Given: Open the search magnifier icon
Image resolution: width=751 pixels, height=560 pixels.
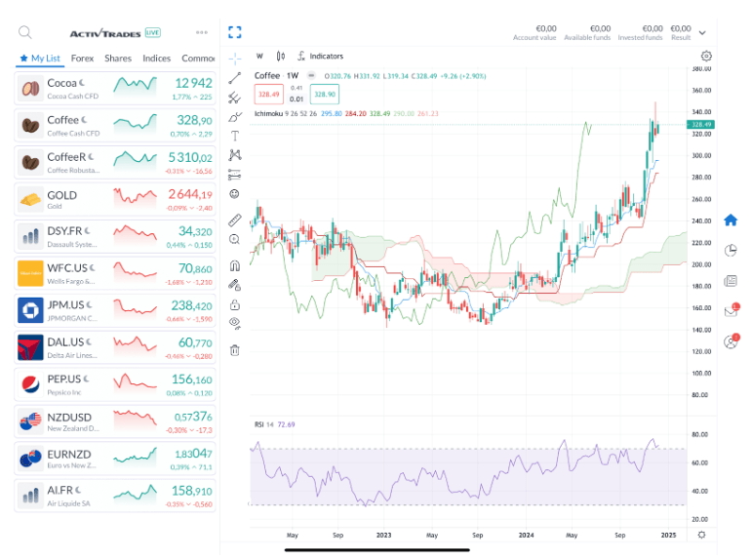Looking at the screenshot, I should pos(25,32).
